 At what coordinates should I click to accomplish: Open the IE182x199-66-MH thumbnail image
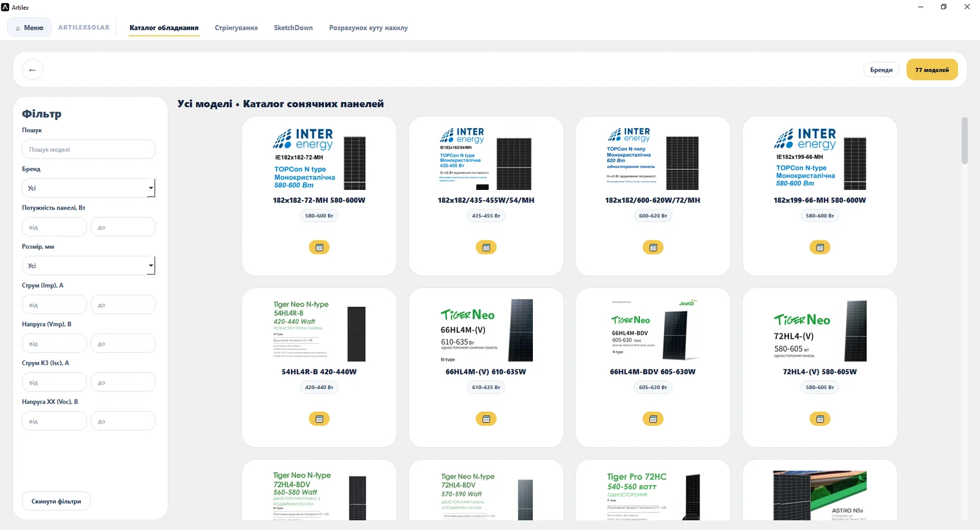coord(820,160)
